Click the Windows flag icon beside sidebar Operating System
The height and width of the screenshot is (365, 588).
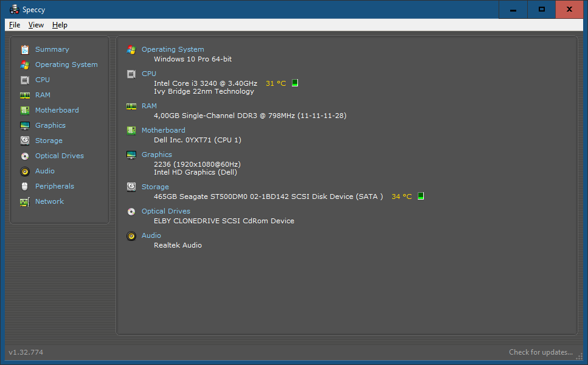pos(25,65)
